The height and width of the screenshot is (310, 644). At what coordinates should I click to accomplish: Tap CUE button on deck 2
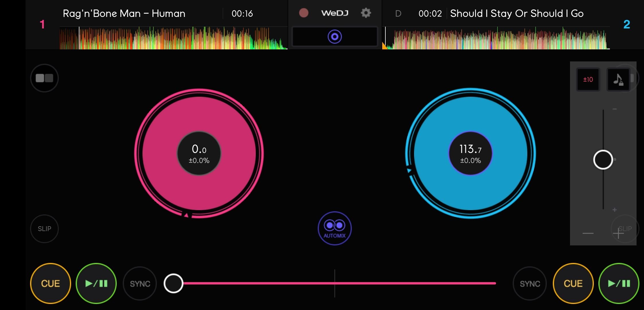coord(573,284)
